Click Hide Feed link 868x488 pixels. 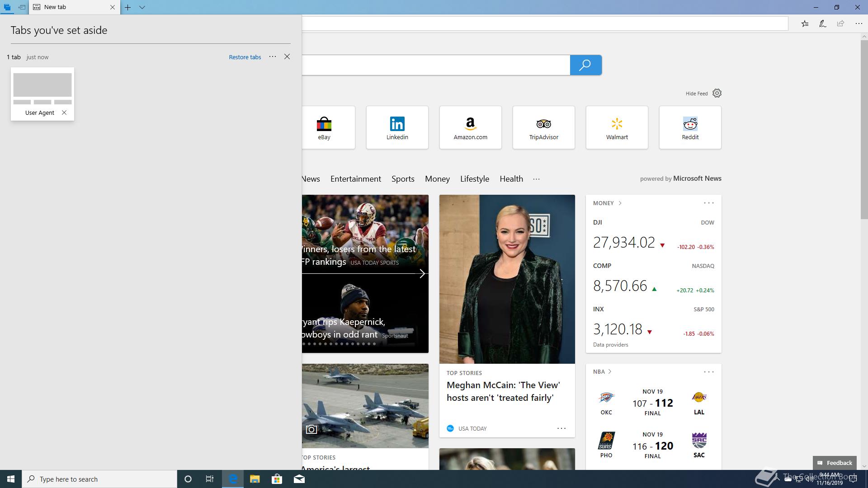tap(696, 94)
